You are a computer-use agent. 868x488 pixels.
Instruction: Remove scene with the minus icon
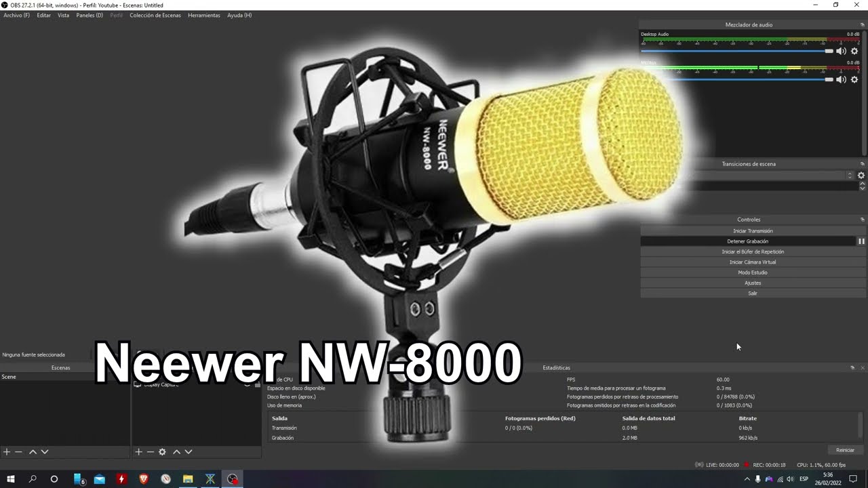click(18, 451)
